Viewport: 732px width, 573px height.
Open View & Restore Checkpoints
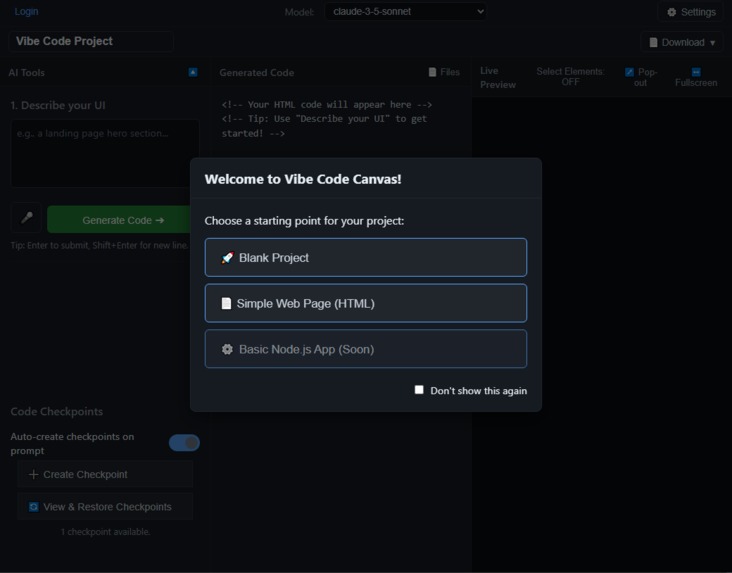(x=105, y=507)
